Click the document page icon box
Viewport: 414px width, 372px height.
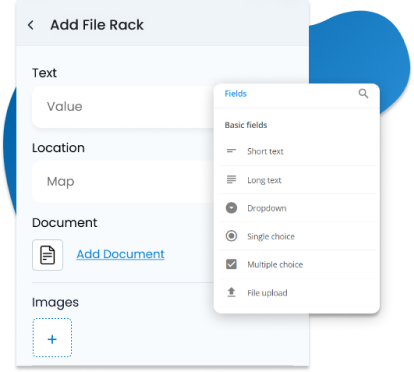coord(47,255)
